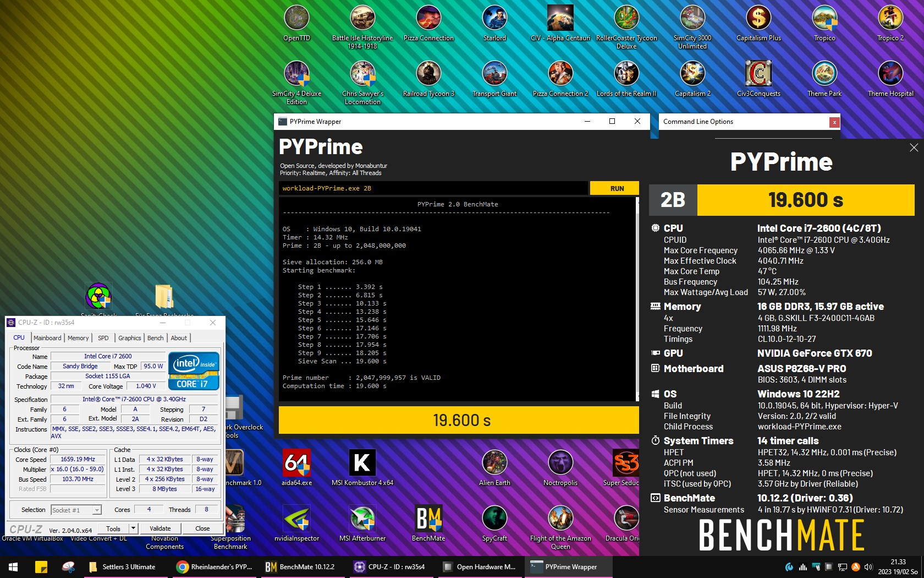Viewport: 924px width, 578px height.
Task: Select the Pizza Connection desktop icon
Action: (x=428, y=23)
